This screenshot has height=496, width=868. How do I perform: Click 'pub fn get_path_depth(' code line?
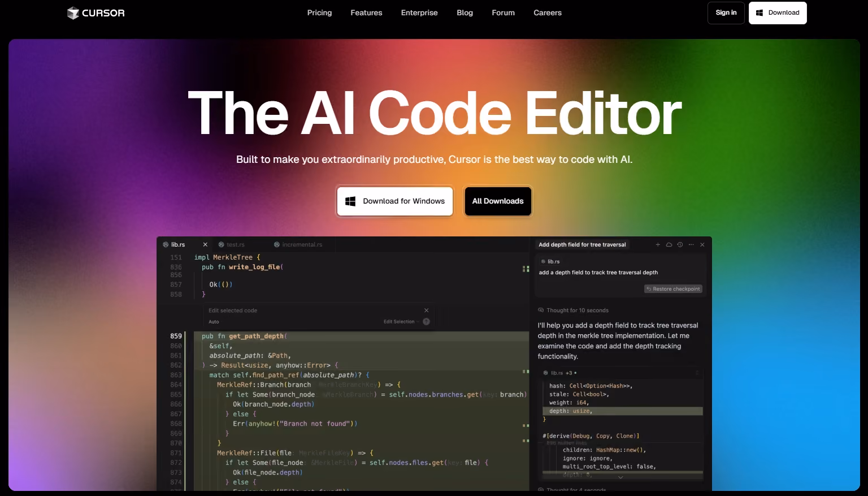(244, 336)
